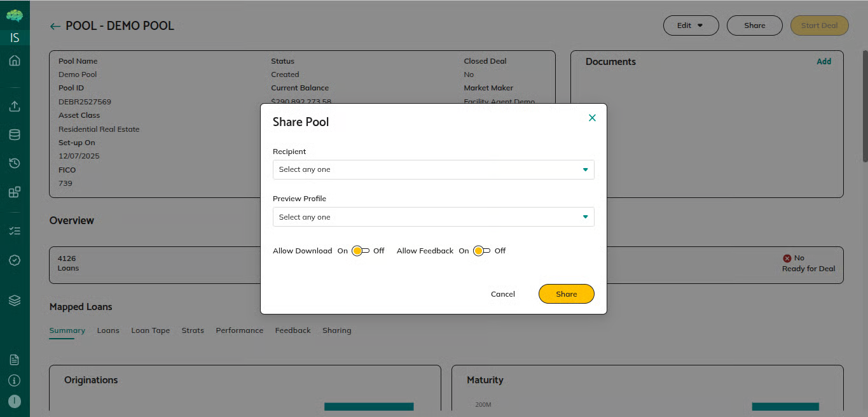Image resolution: width=868 pixels, height=417 pixels.
Task: Toggle the Allow Feedback switch
Action: (x=481, y=251)
